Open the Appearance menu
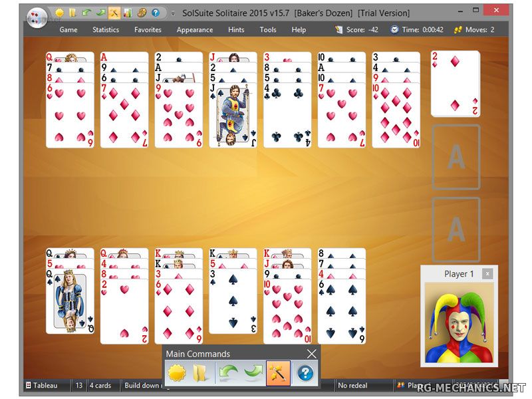Screen dimensions: 532x399 coord(195,30)
